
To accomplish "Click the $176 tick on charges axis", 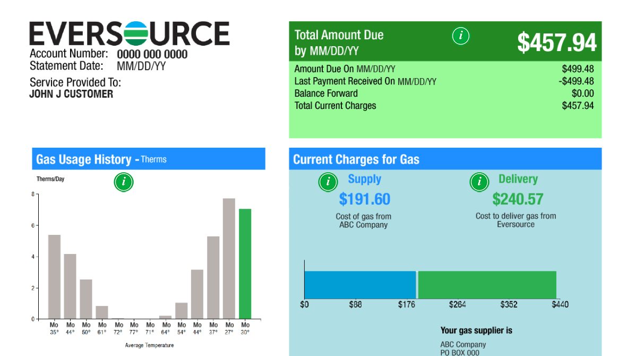I will tap(406, 305).
